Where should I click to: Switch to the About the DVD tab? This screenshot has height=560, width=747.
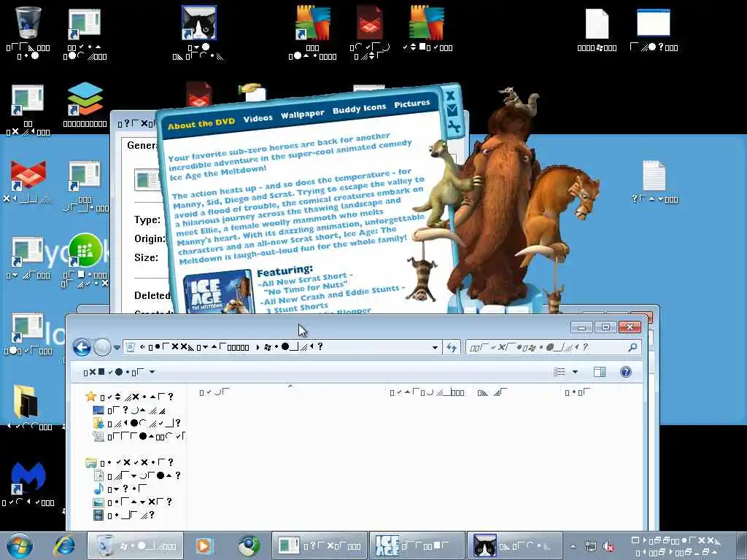tap(201, 124)
